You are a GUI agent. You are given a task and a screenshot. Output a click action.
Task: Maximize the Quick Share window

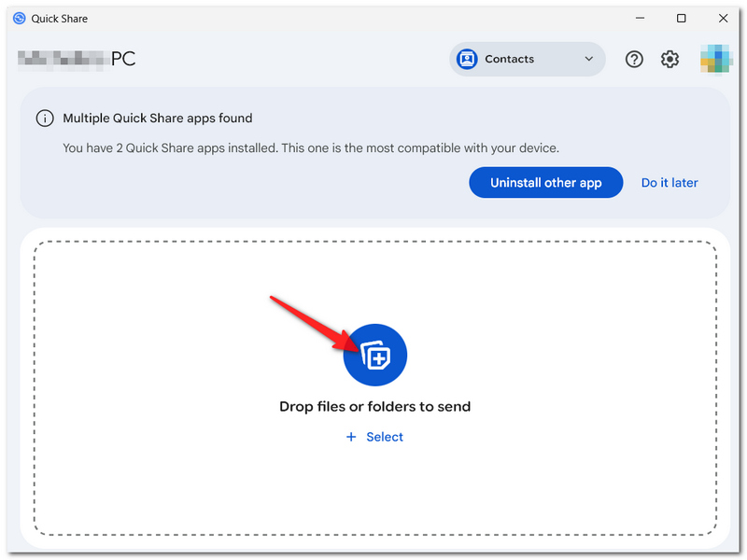[x=682, y=18]
